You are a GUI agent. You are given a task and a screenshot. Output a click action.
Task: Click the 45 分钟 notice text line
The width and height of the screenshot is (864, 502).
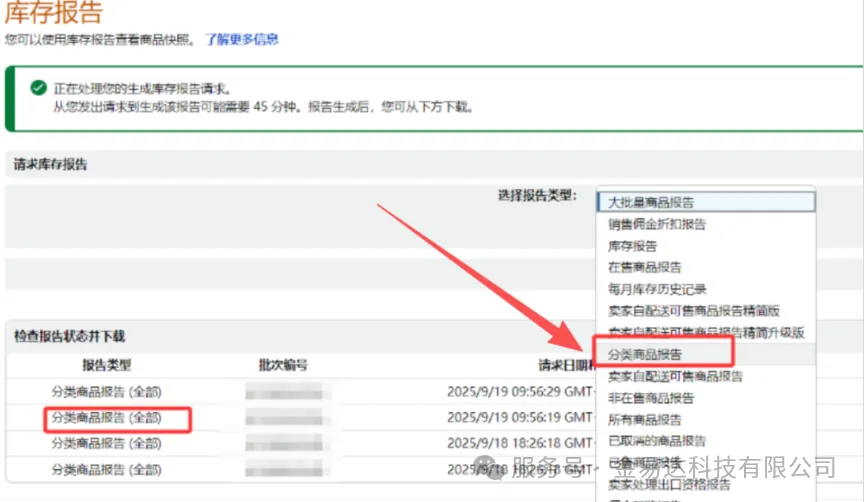[x=263, y=107]
